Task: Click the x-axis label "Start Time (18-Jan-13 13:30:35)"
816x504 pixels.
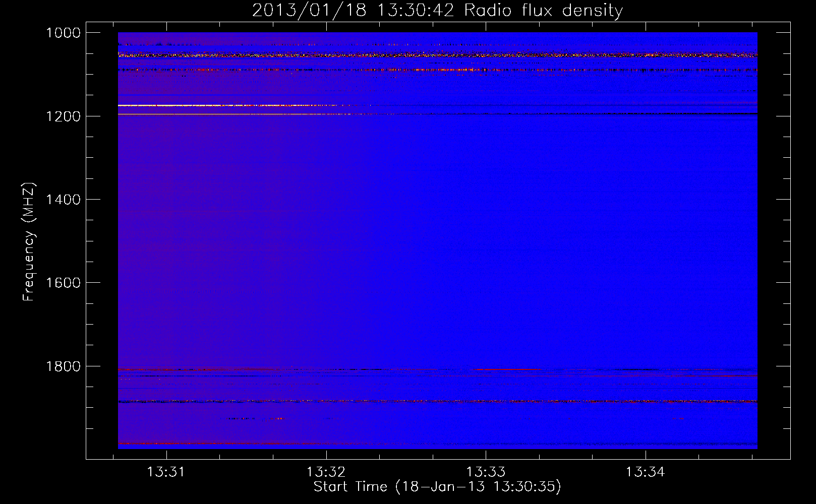Action: coord(437,487)
